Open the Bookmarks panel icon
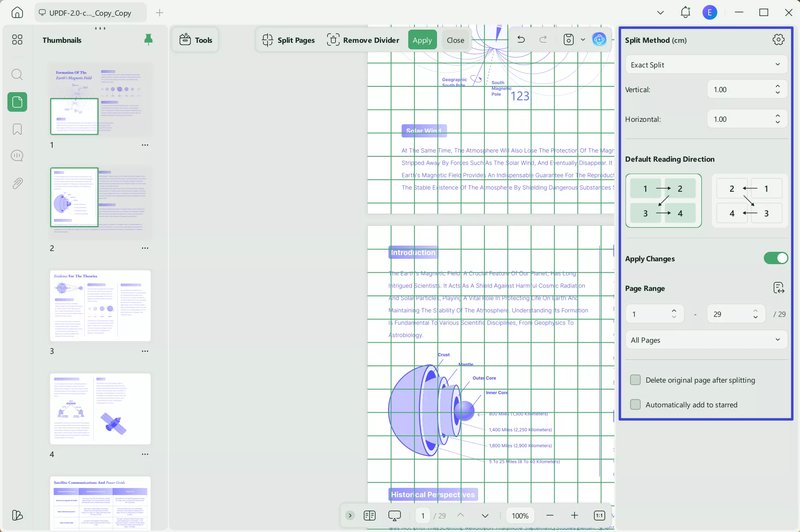 [17, 130]
